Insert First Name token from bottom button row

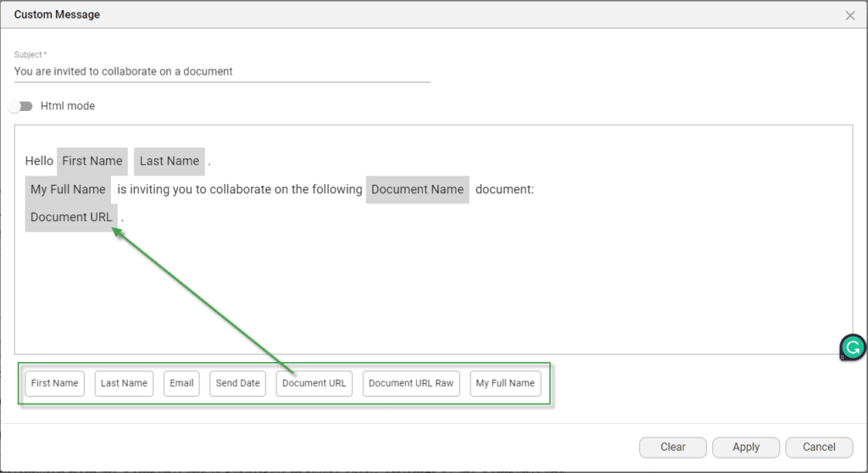(x=55, y=383)
